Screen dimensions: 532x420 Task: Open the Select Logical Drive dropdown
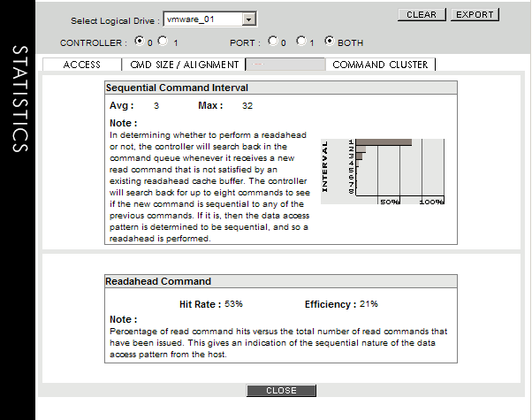coord(202,19)
